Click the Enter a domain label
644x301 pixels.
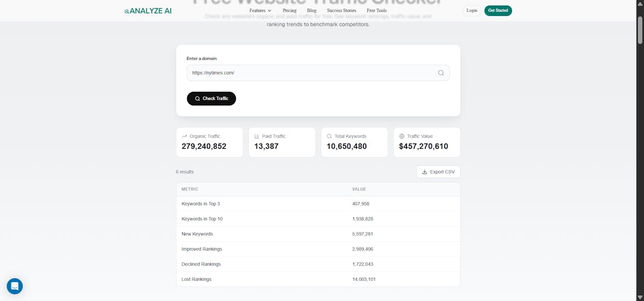(x=202, y=58)
